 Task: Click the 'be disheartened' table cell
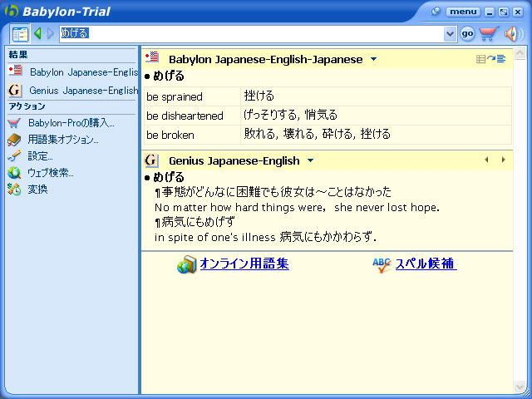coord(192,116)
